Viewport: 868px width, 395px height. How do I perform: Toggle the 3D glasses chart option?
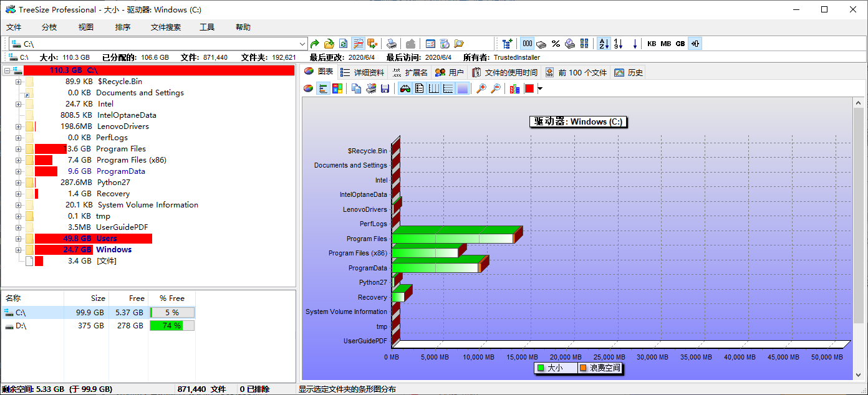click(x=405, y=88)
